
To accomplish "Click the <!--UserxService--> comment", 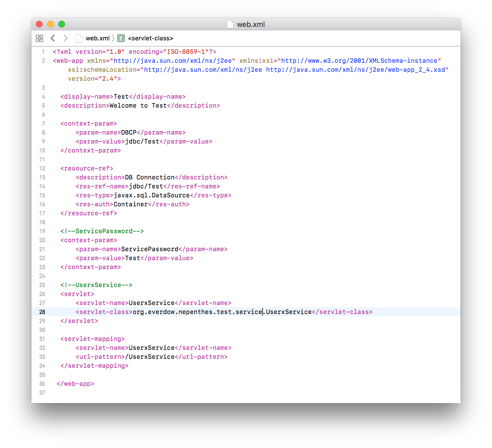I will tap(96, 285).
